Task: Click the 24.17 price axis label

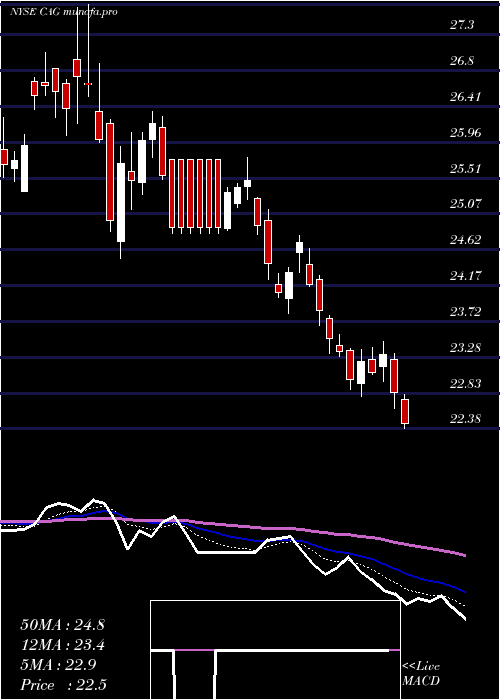Action: (x=465, y=275)
